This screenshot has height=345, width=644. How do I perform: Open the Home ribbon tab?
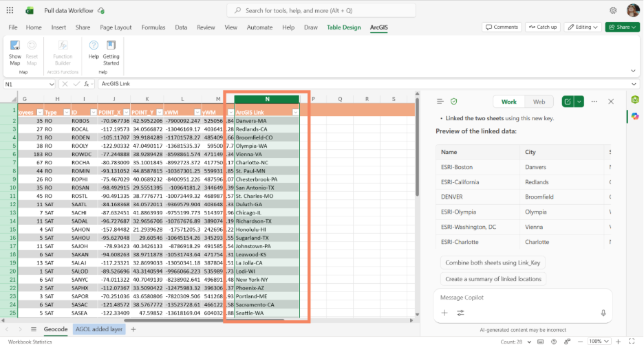(34, 27)
